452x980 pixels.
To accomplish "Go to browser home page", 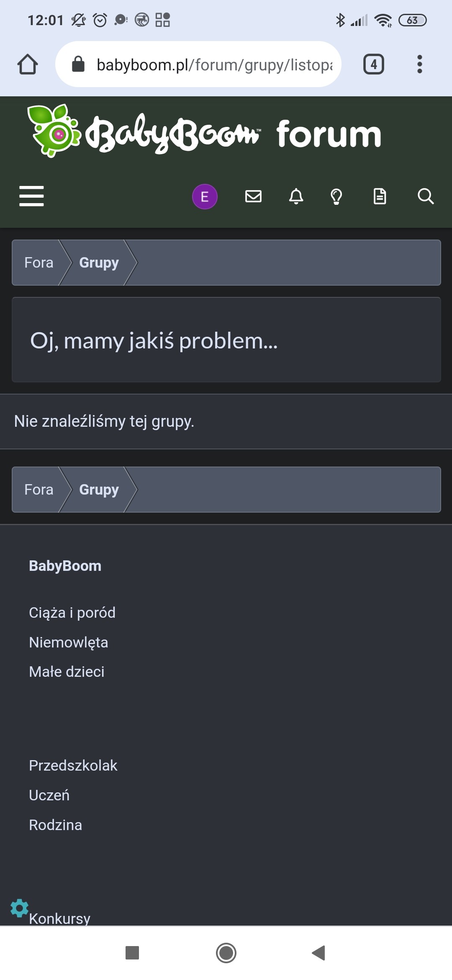I will click(28, 64).
